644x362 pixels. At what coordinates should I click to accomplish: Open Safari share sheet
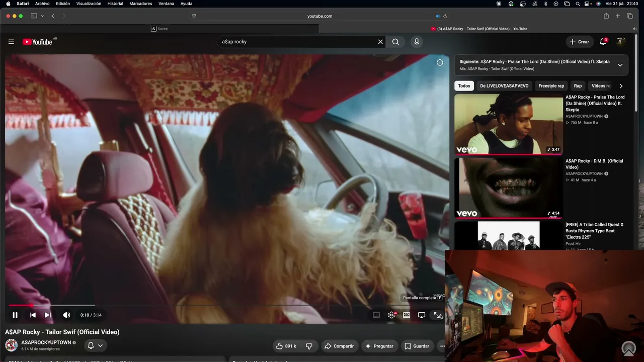point(606,16)
